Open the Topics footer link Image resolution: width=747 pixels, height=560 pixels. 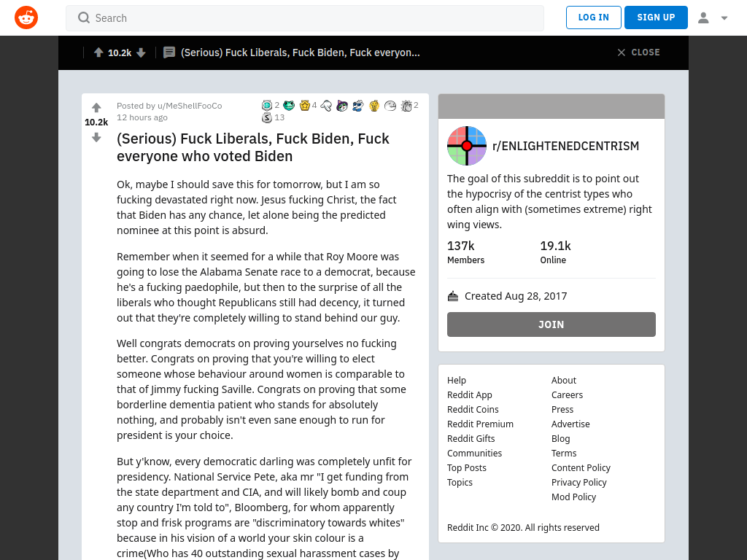460,483
